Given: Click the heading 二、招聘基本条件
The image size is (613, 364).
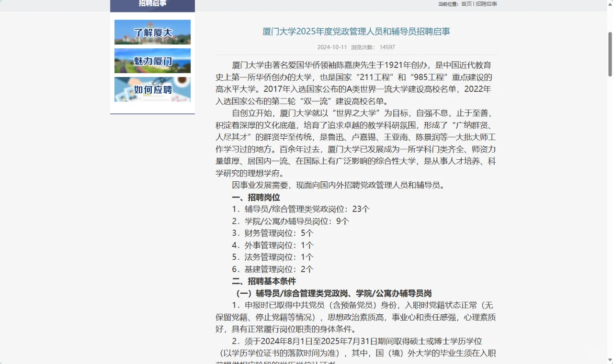Looking at the screenshot, I should click(x=264, y=281).
